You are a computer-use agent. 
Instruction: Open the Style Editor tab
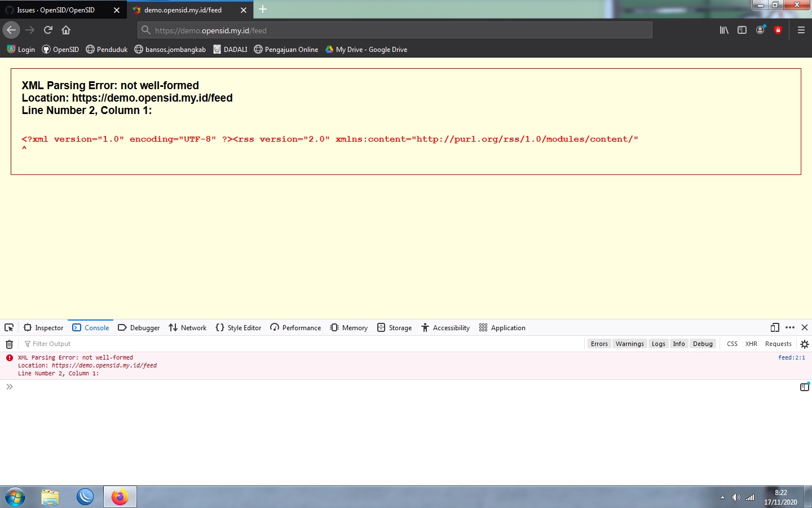(x=239, y=328)
